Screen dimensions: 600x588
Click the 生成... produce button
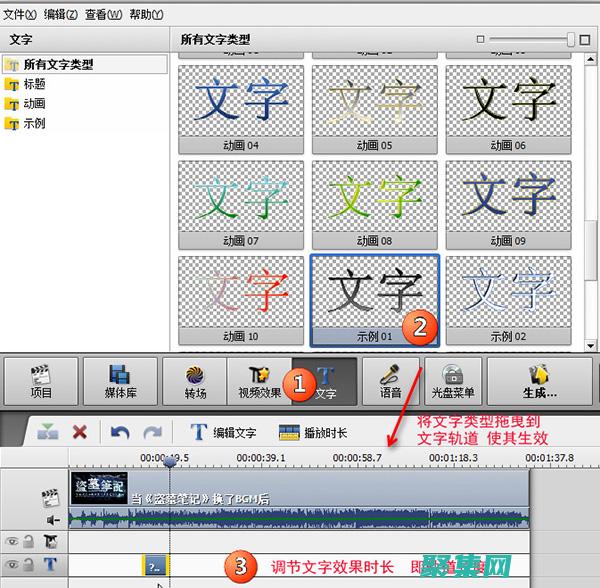click(540, 381)
